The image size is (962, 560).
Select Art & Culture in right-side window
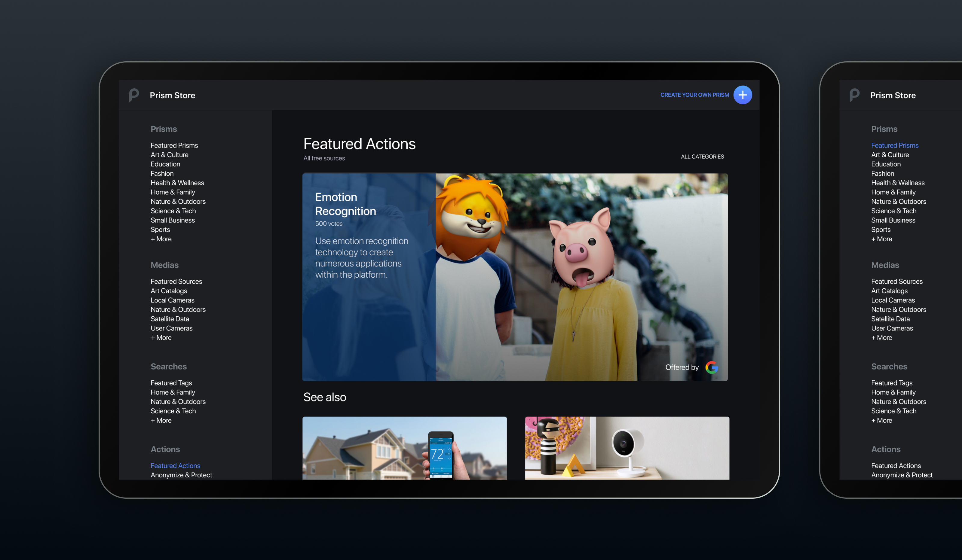890,155
